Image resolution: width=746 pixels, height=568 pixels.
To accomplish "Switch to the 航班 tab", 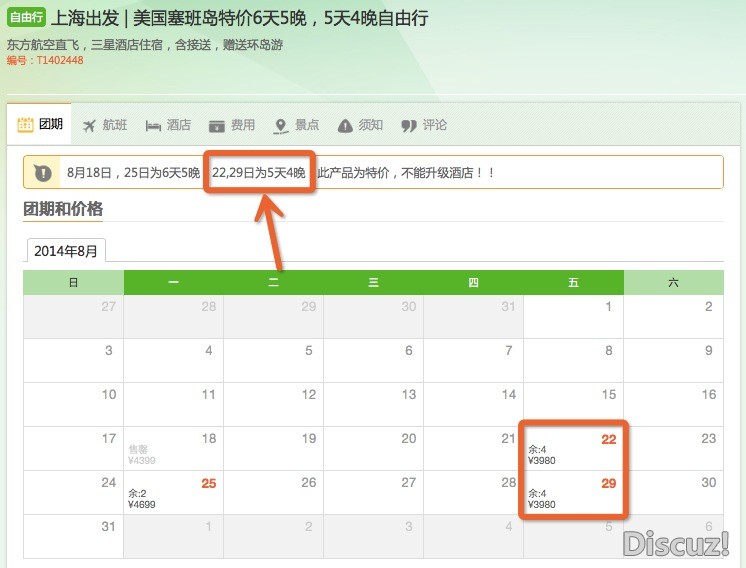I will 105,126.
